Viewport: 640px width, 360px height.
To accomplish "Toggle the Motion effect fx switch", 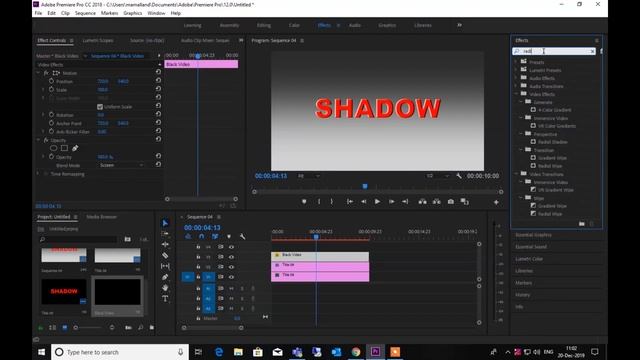I will (x=46, y=73).
